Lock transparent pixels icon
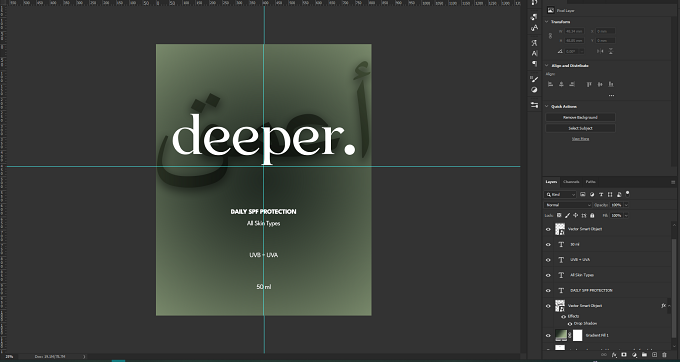Viewport: 680px width, 362px height. click(x=559, y=215)
